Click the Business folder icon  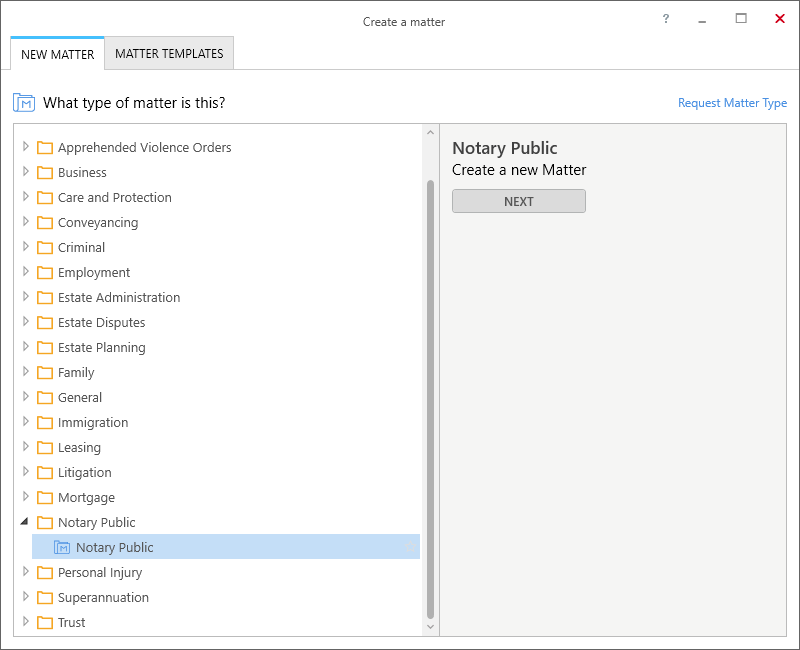click(45, 173)
